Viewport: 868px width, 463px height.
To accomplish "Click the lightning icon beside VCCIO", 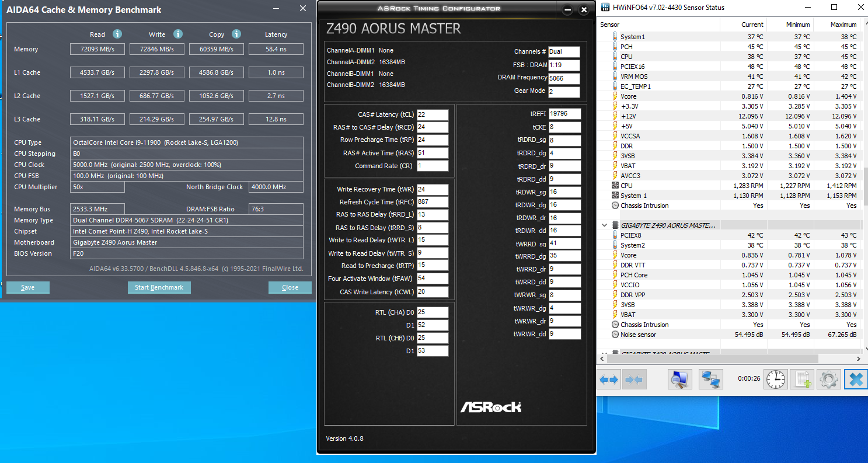I will pos(615,285).
